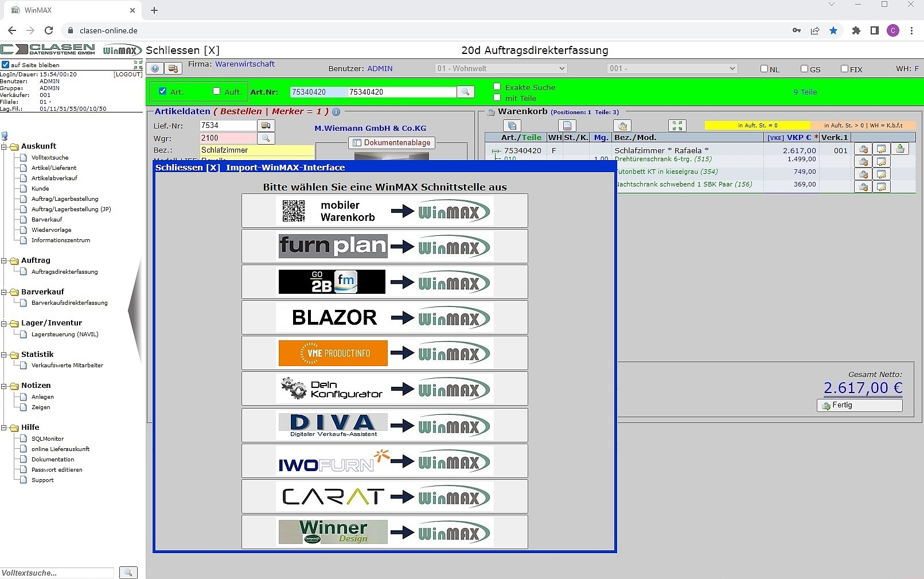
Task: Open the Dokumentenablage button
Action: click(x=392, y=143)
